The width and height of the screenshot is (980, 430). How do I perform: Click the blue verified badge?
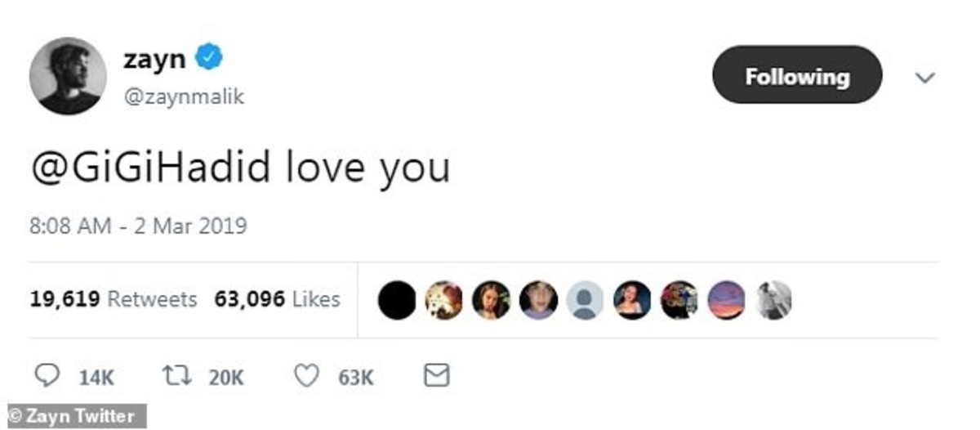(x=210, y=59)
